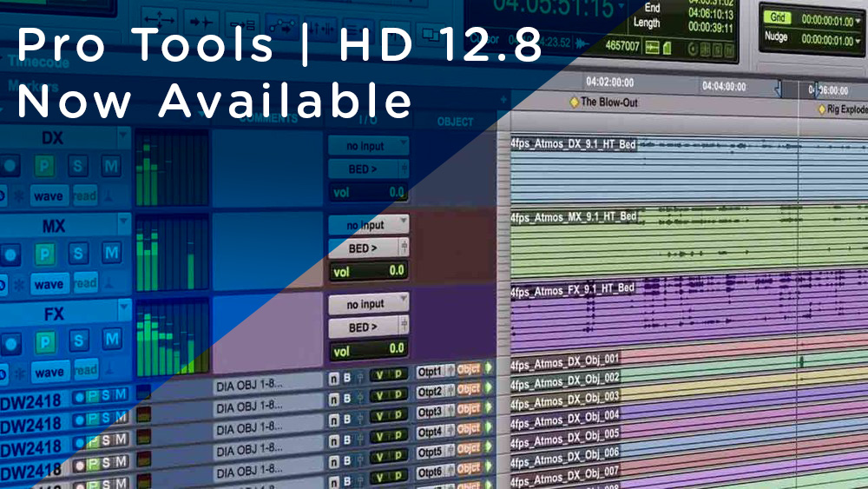Viewport: 868px width, 489px height.
Task: Open FX track 'no input' selector
Action: 369,303
